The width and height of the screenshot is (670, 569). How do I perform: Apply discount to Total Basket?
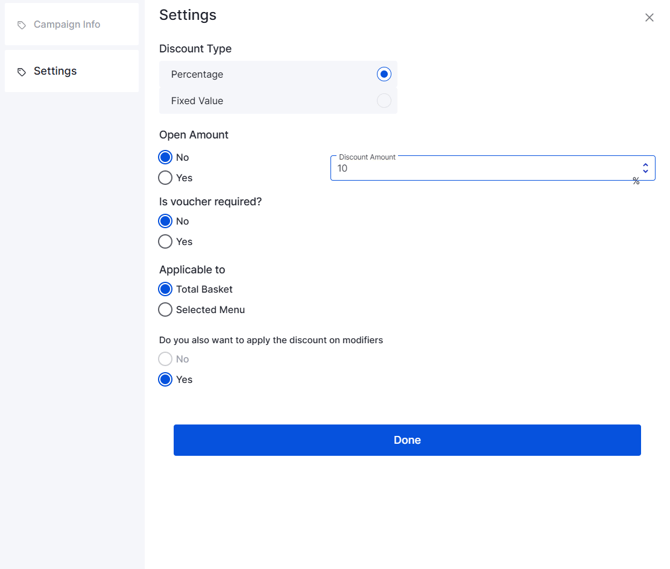(x=166, y=289)
